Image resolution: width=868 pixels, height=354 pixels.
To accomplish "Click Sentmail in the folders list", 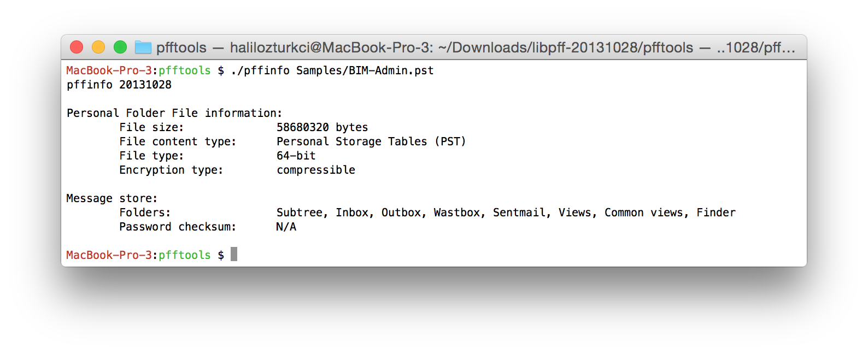I will [519, 213].
